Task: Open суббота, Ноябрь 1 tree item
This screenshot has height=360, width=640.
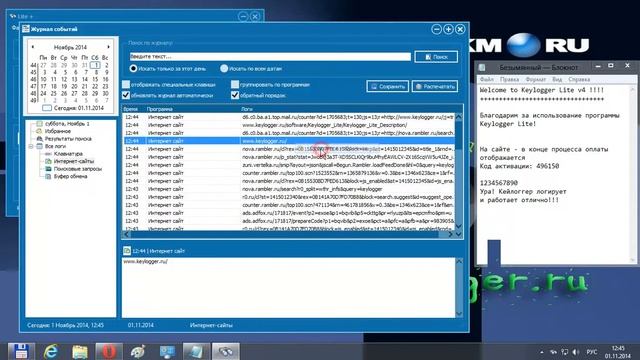Action: pyautogui.click(x=67, y=123)
